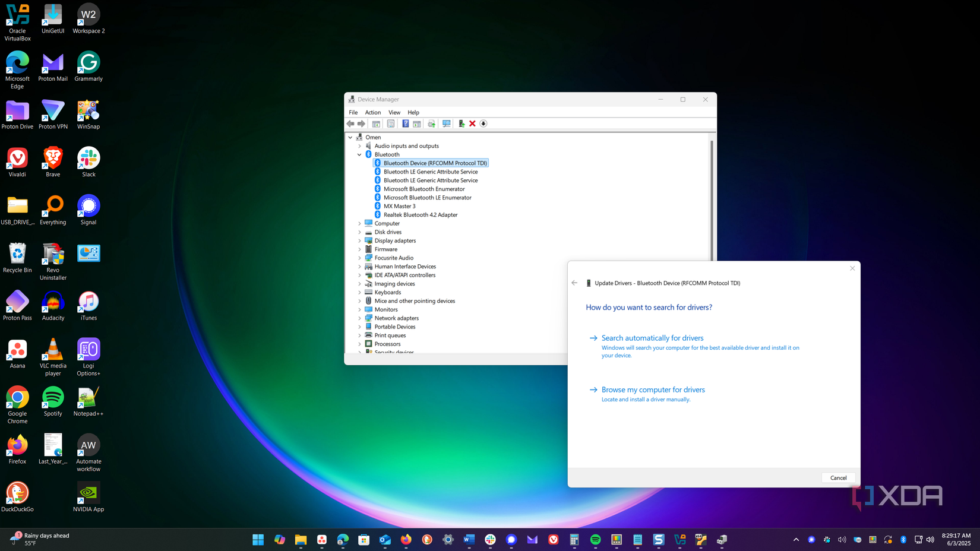The width and height of the screenshot is (980, 551).
Task: Open the Signal desktop shortcut
Action: (x=88, y=210)
